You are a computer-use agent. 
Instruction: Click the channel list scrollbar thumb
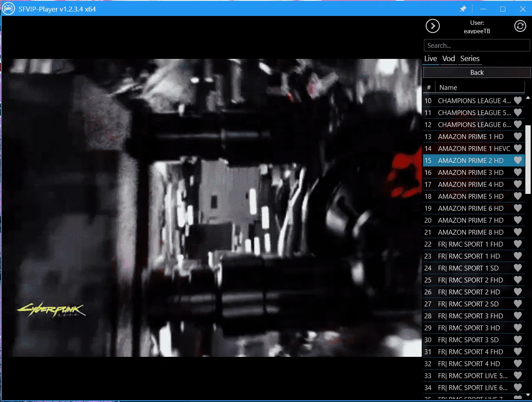click(x=528, y=159)
